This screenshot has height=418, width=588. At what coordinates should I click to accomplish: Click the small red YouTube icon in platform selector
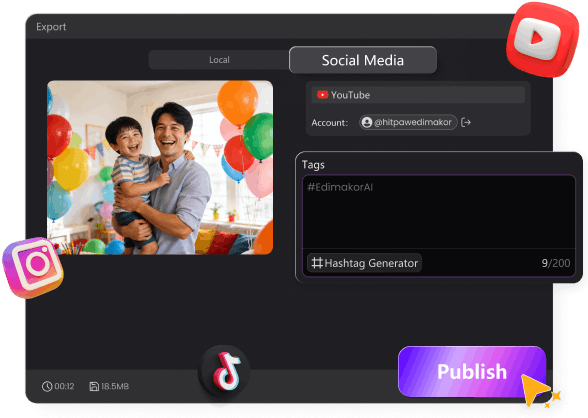pyautogui.click(x=322, y=95)
